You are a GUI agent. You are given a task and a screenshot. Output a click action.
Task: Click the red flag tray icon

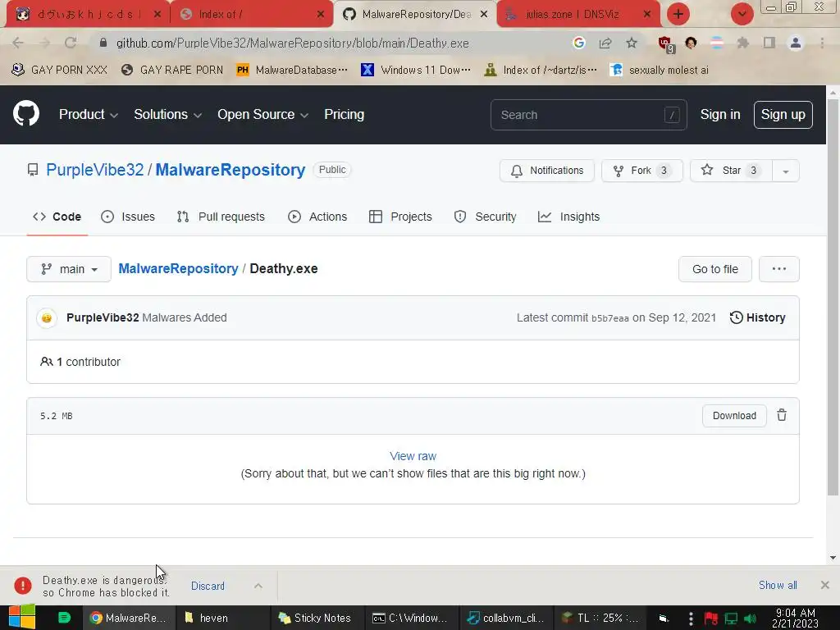(x=711, y=619)
